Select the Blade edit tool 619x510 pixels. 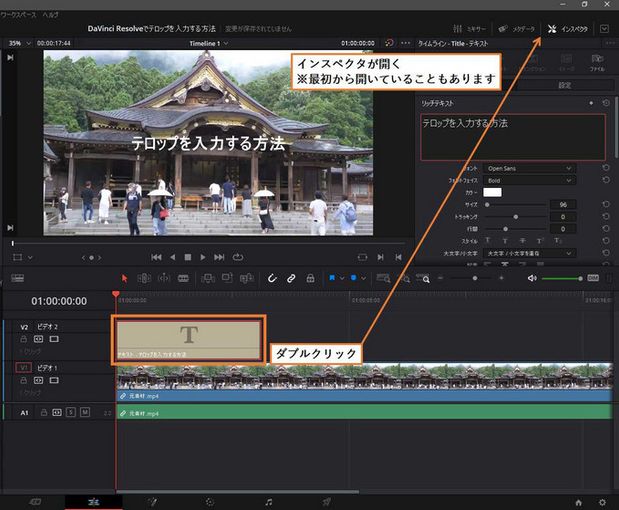183,278
